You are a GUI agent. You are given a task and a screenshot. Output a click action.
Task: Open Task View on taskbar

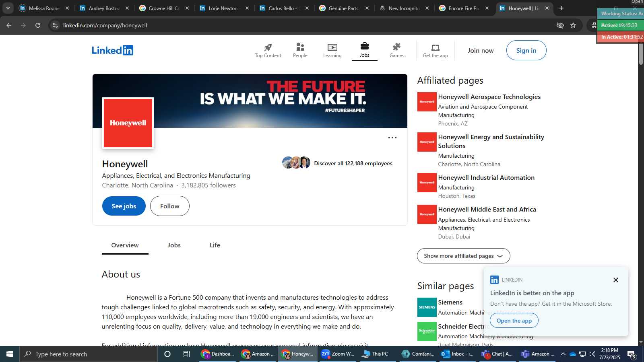[187, 354]
